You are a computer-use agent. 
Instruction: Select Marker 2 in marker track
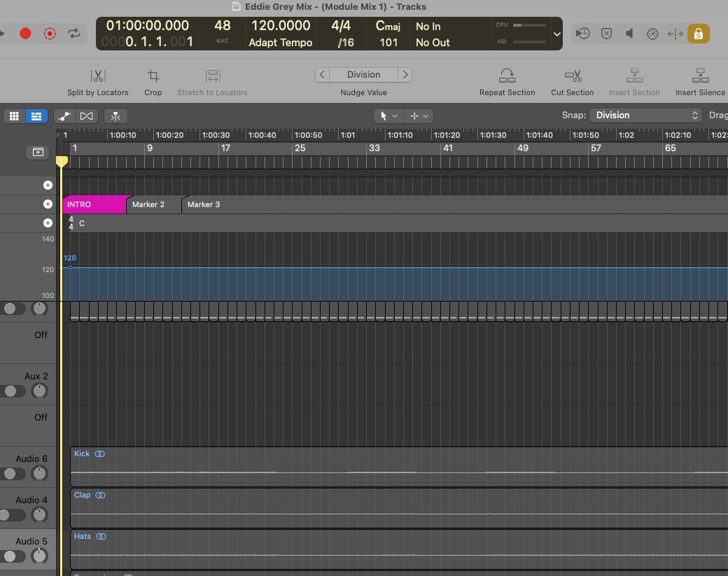click(153, 204)
